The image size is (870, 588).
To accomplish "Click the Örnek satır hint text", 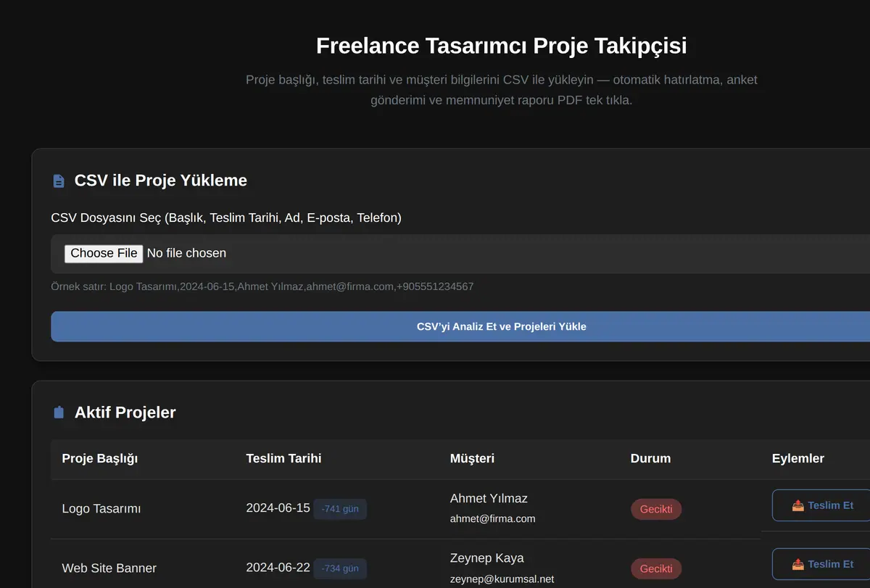I will click(262, 286).
